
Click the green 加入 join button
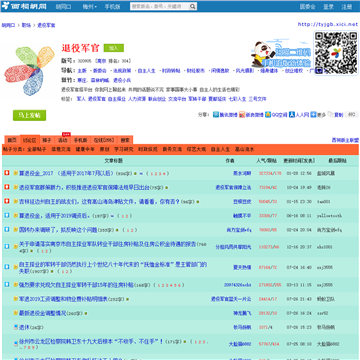(114, 48)
